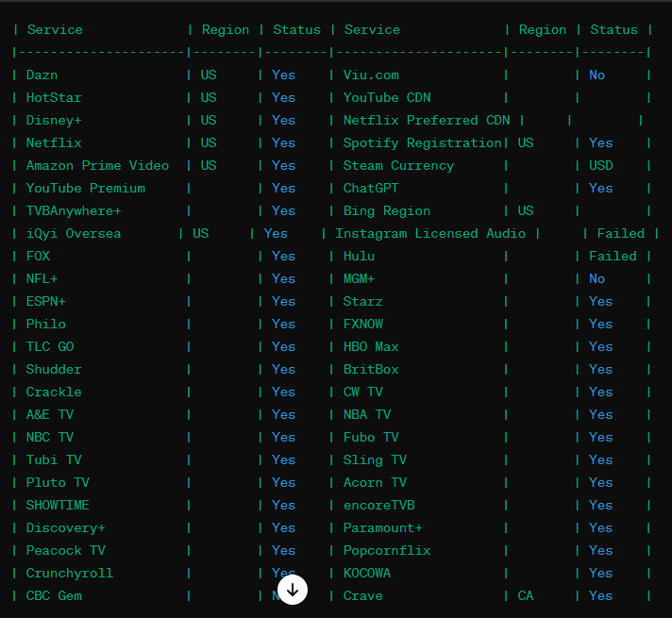Screen dimensions: 672x618
Task: Select the Hulu service entry
Action: (359, 257)
